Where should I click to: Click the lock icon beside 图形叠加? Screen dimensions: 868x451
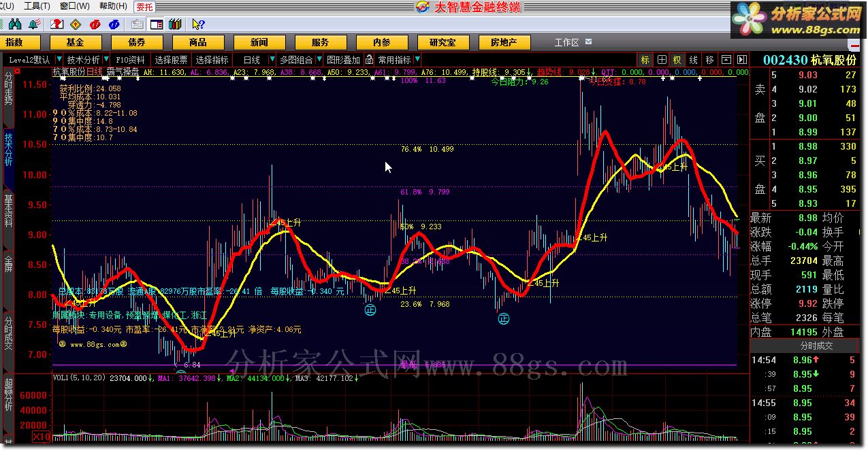pyautogui.click(x=369, y=60)
